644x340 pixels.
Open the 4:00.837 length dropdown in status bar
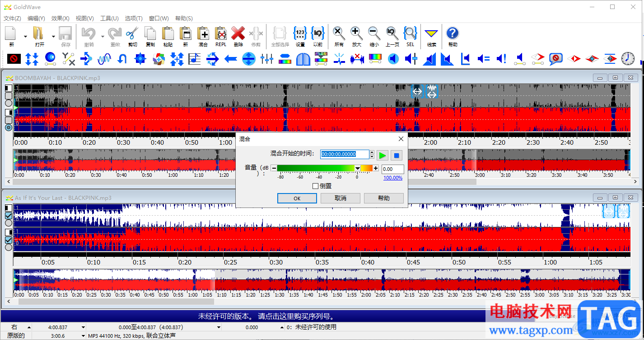click(83, 327)
